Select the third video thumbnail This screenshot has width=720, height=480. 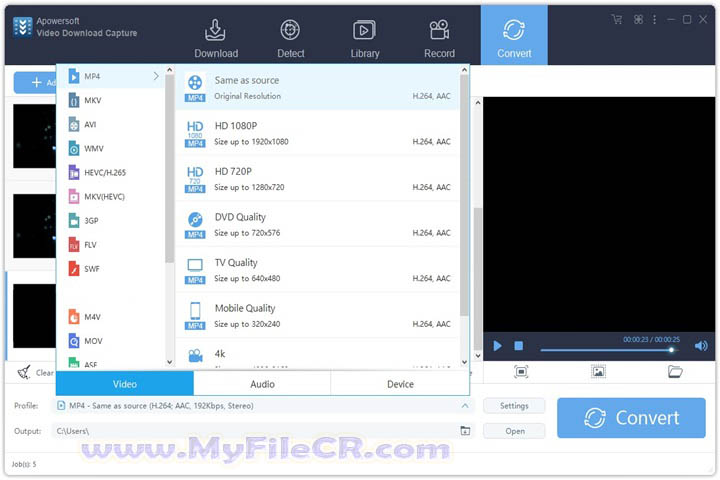click(34, 316)
